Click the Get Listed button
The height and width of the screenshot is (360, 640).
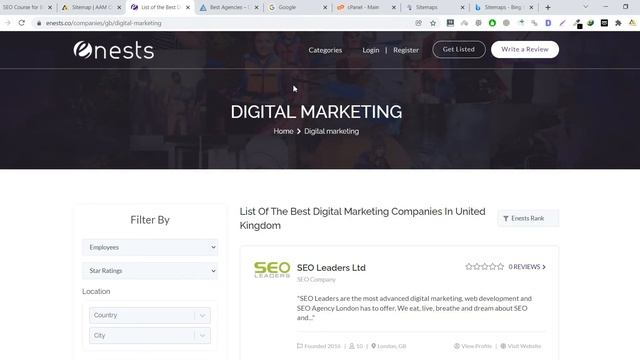pyautogui.click(x=459, y=49)
